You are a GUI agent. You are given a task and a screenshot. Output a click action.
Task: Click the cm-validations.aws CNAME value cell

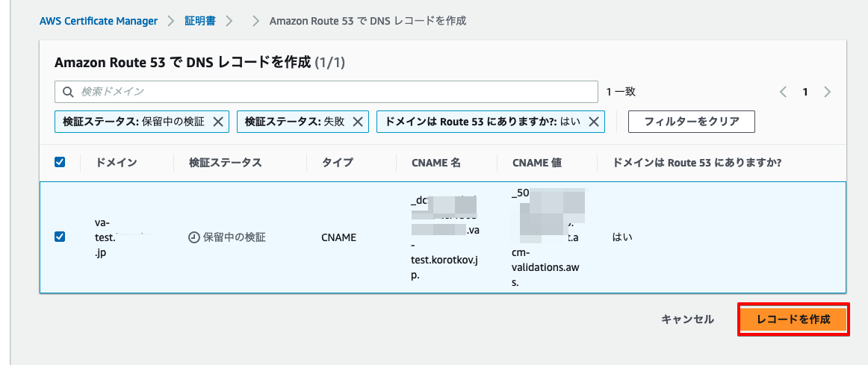point(545,238)
